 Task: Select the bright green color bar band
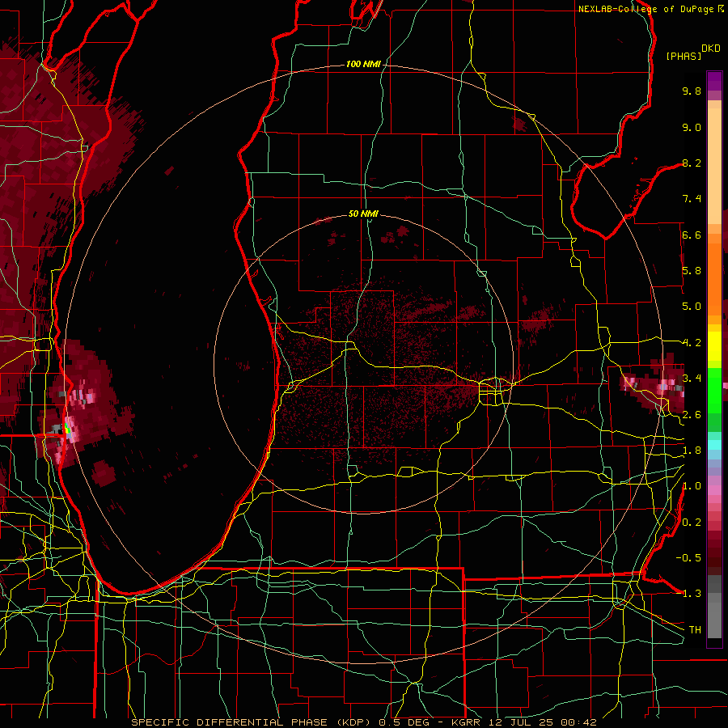click(x=714, y=390)
